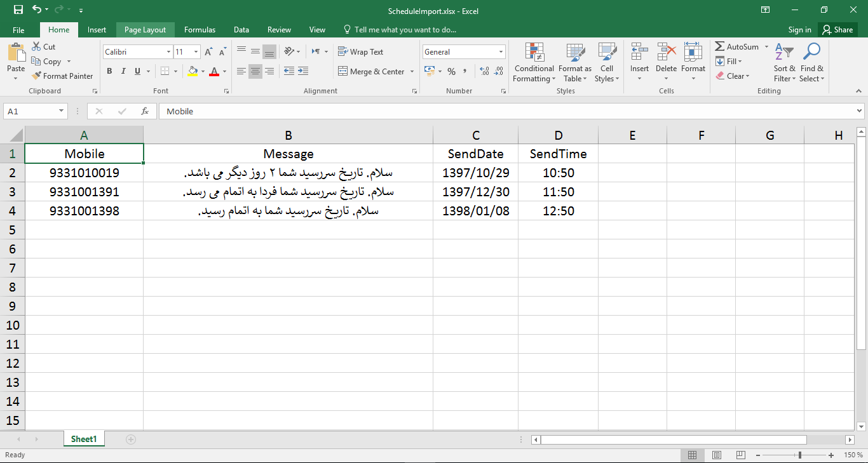Click the Share button
868x463 pixels.
[837, 29]
